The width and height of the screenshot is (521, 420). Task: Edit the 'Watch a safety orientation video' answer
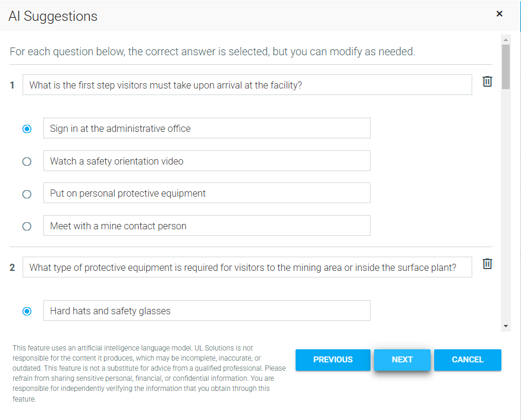click(206, 161)
